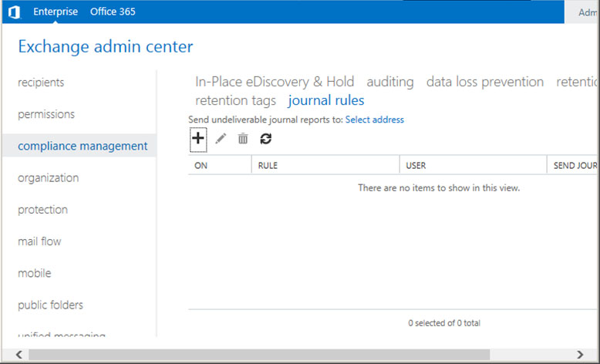
Task: Open permissions in the left navigation
Action: click(46, 114)
